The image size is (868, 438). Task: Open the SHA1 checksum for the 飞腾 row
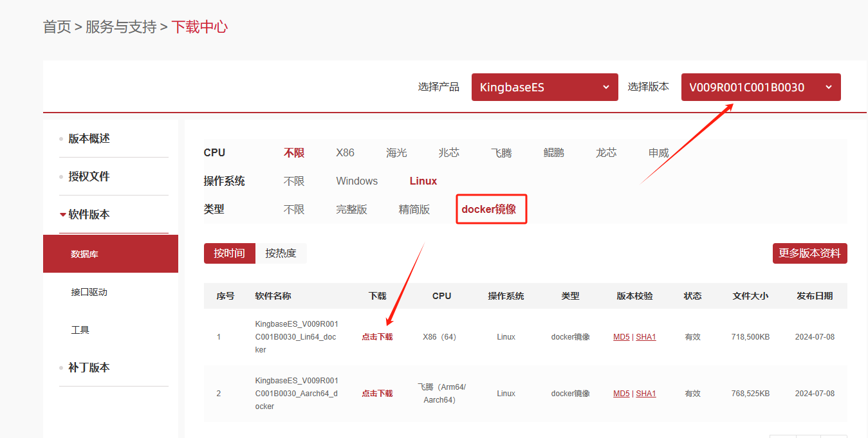[646, 394]
